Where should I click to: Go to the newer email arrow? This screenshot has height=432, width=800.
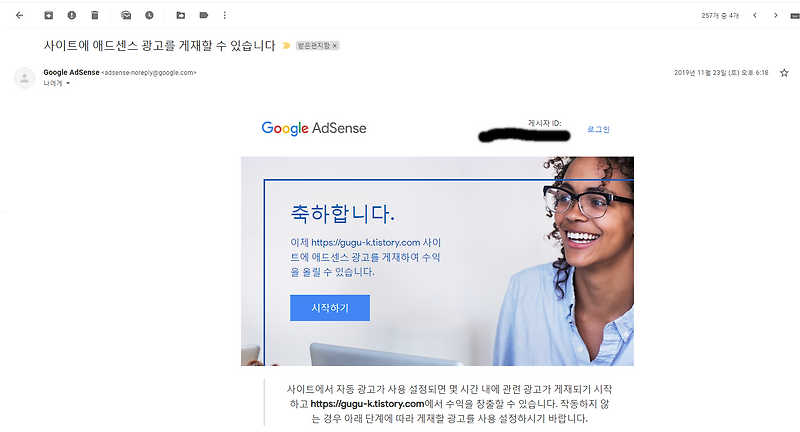(x=755, y=15)
